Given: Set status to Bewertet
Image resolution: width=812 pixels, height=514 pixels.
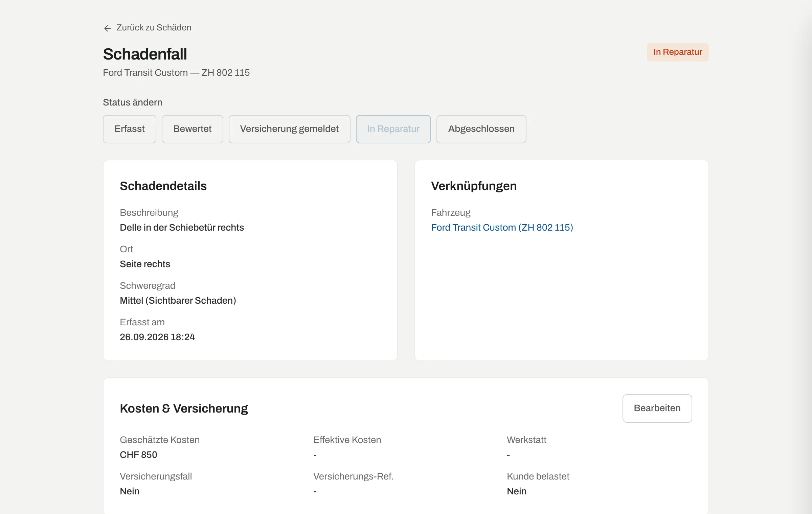Looking at the screenshot, I should [x=192, y=129].
